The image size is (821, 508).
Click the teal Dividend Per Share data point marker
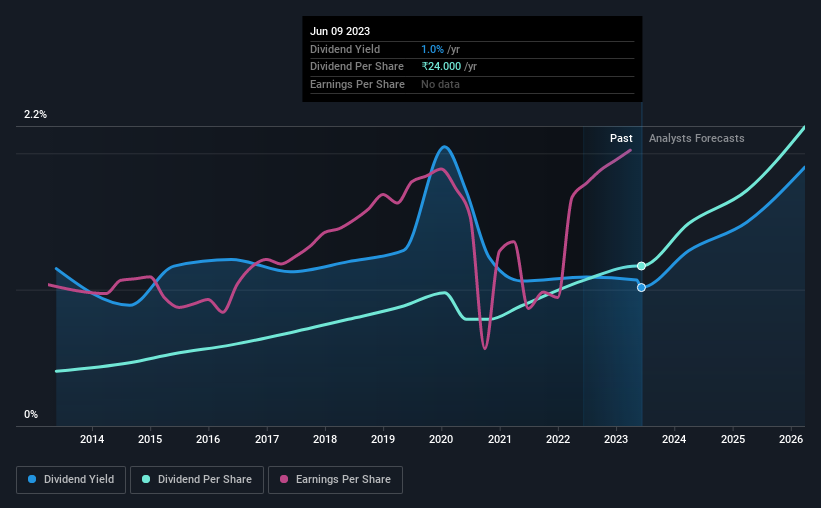click(641, 266)
